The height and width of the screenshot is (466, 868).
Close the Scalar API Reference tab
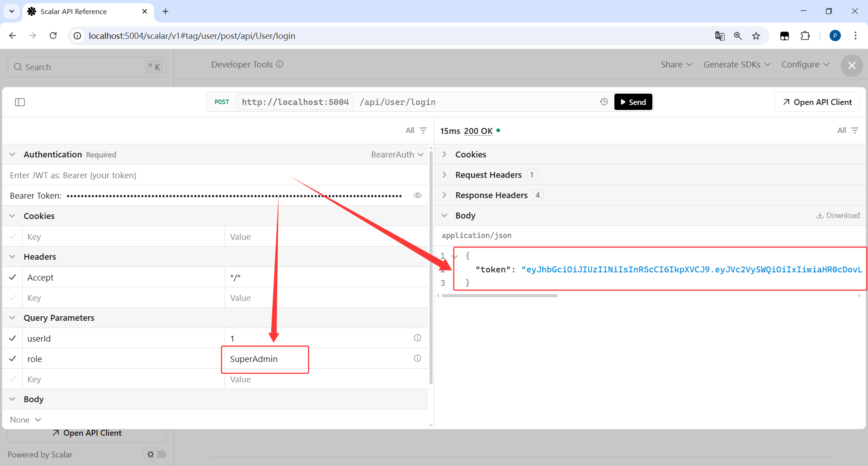(x=145, y=11)
